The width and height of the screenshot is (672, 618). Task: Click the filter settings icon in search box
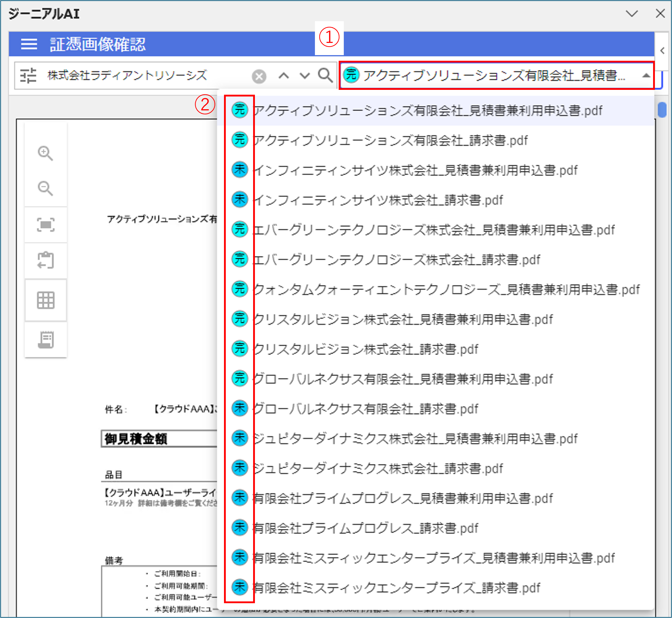point(28,76)
